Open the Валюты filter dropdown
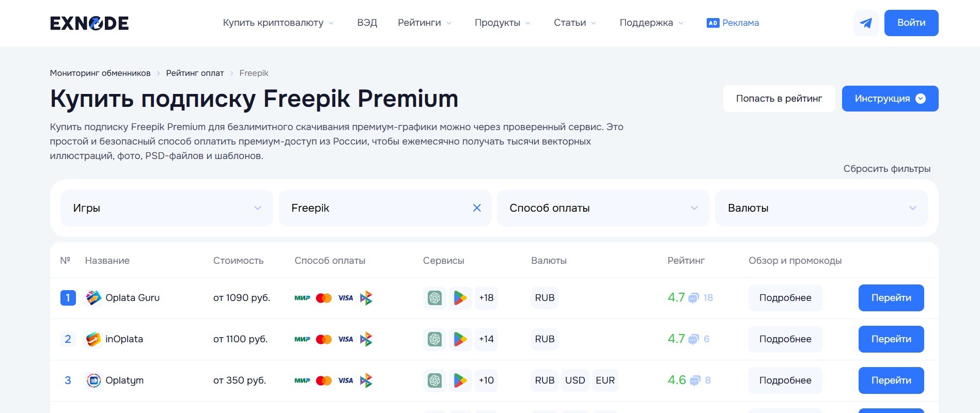Image resolution: width=980 pixels, height=413 pixels. (x=821, y=208)
